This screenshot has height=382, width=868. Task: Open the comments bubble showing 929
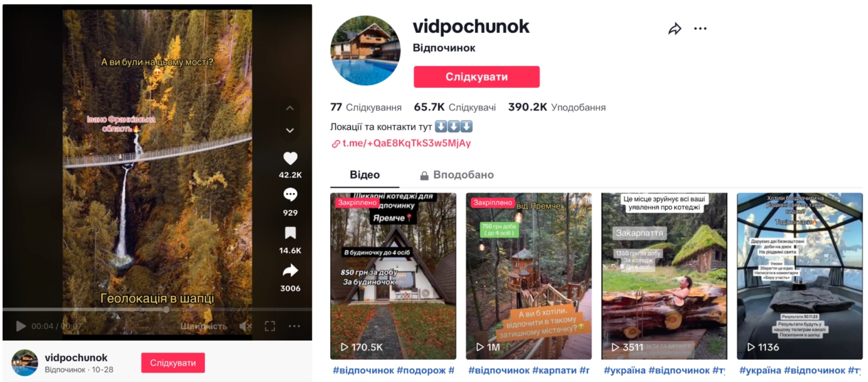(x=290, y=195)
